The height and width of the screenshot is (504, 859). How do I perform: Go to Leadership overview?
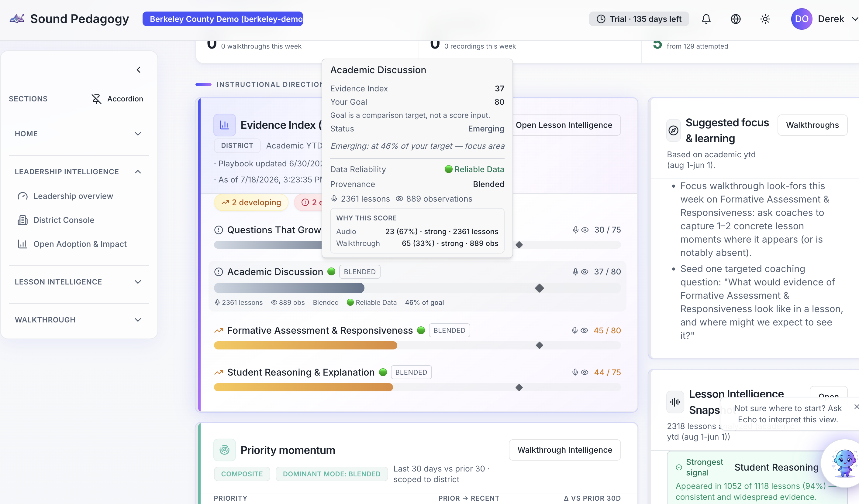tap(73, 196)
